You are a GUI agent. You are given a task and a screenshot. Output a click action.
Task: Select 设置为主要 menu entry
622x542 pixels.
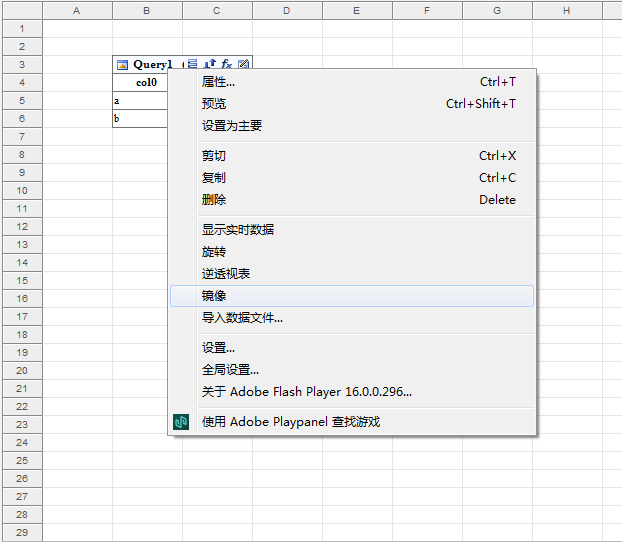pos(352,126)
